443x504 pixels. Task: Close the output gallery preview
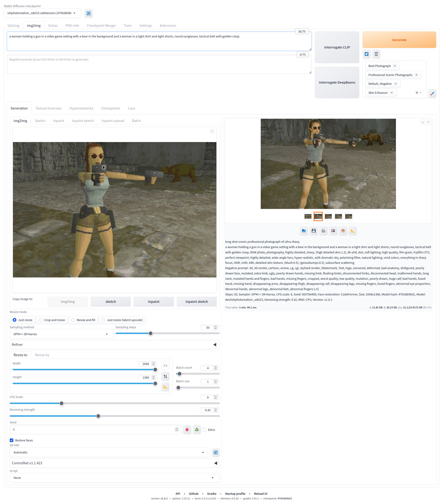[x=428, y=122]
